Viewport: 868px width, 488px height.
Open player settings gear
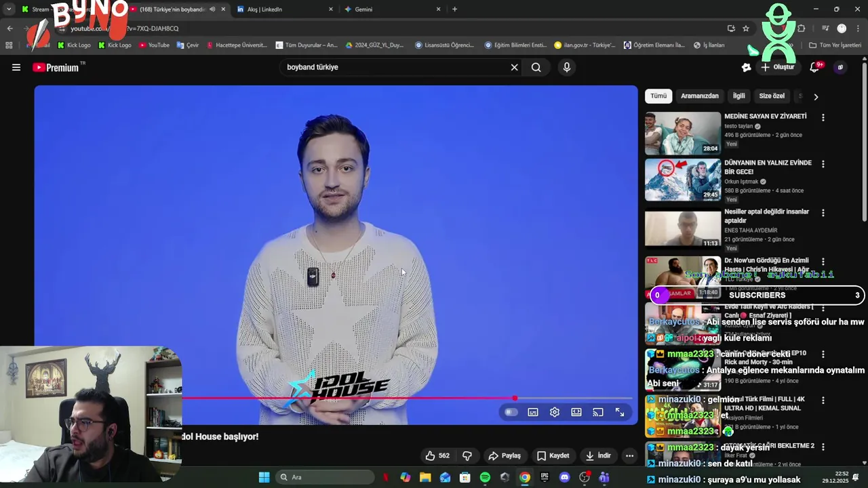pyautogui.click(x=555, y=412)
